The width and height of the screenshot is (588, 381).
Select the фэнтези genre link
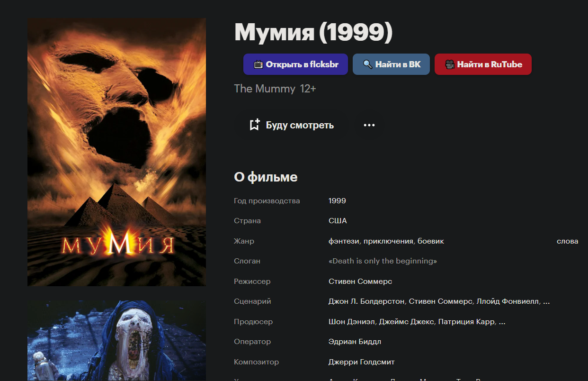tap(344, 241)
